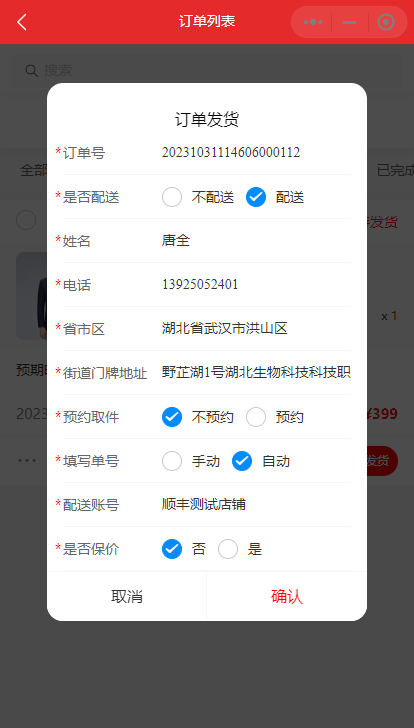Image resolution: width=414 pixels, height=728 pixels.
Task: Confirm shipment with the 确认 button
Action: [287, 597]
